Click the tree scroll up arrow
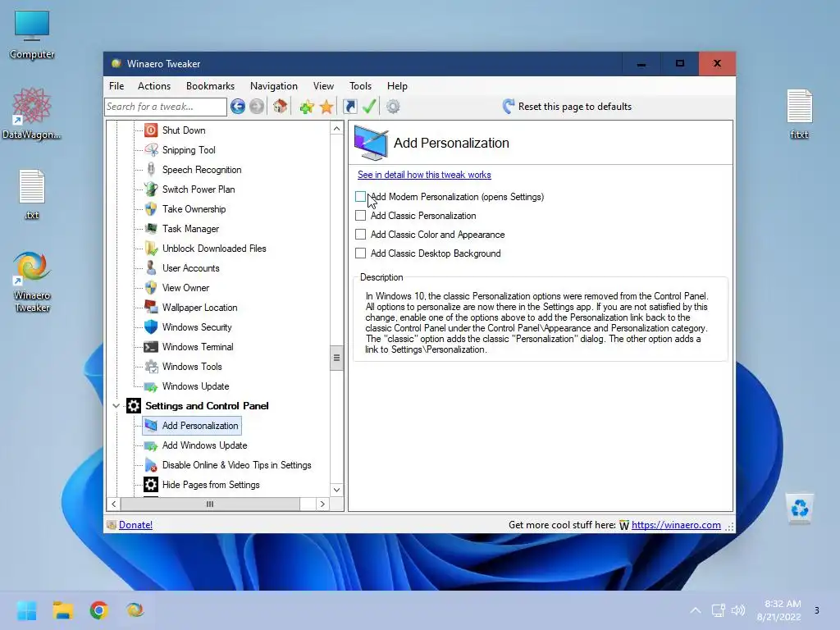This screenshot has width=840, height=630. [336, 129]
